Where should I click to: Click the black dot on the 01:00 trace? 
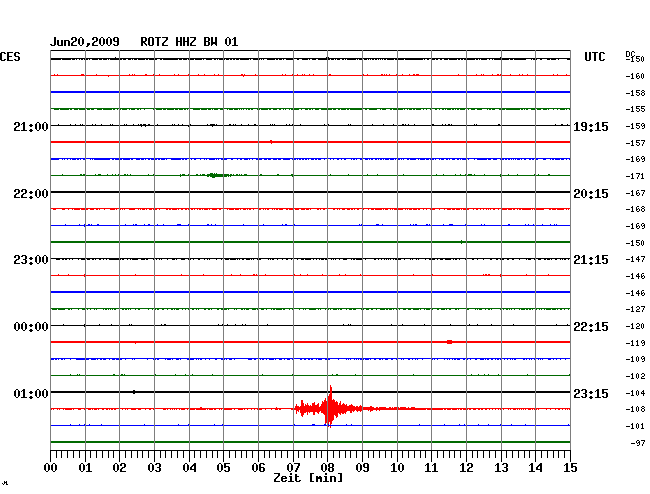coord(133,392)
